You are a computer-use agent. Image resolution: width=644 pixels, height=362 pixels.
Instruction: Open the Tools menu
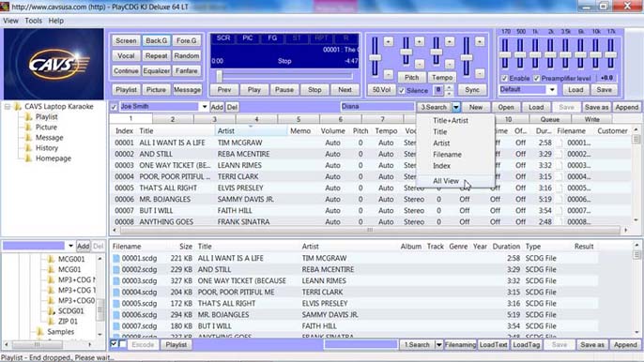pyautogui.click(x=33, y=21)
